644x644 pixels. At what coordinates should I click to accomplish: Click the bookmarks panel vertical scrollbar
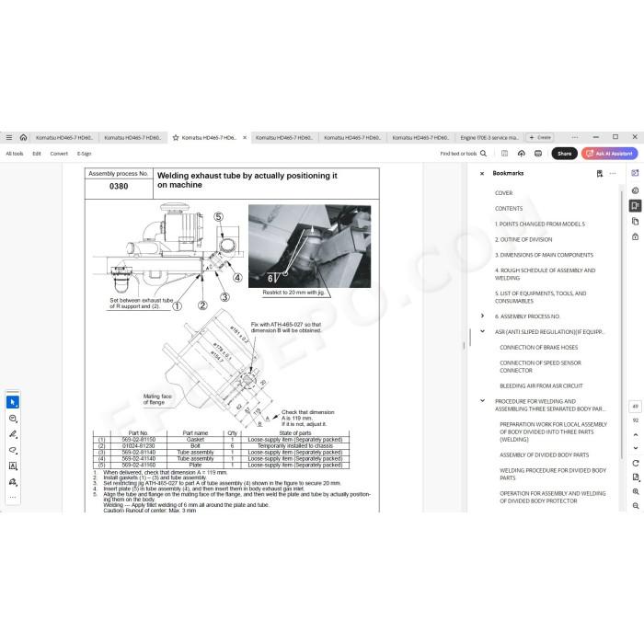pos(621,325)
